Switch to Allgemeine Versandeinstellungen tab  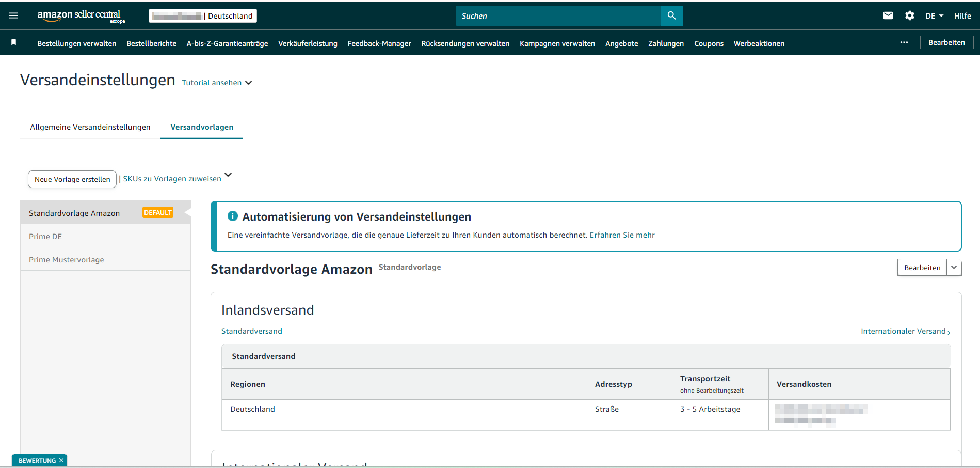[x=90, y=127]
